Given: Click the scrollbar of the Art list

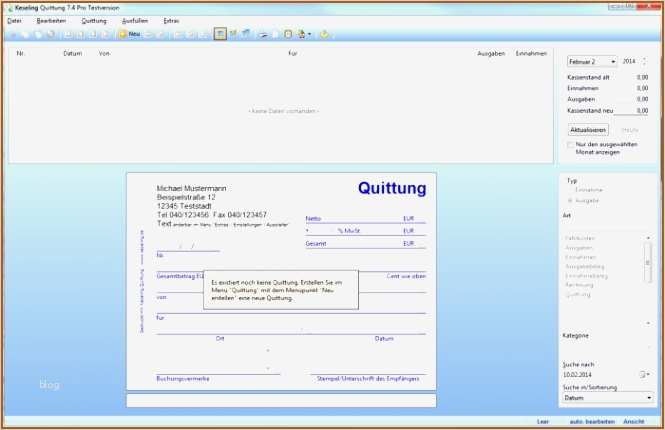Looking at the screenshot, I should (x=648, y=263).
